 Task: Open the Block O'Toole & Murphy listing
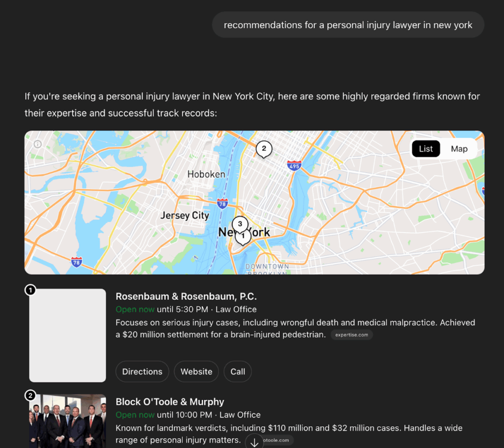(x=170, y=401)
